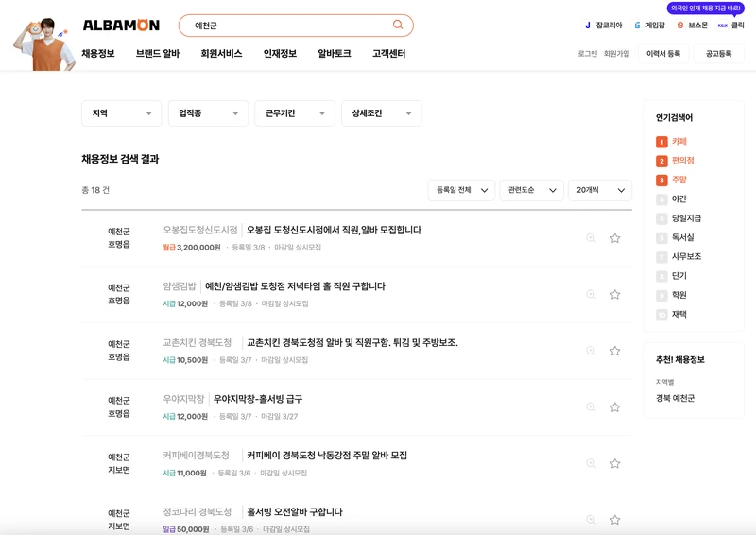Expand the 업직종 filter dropdown

[208, 113]
